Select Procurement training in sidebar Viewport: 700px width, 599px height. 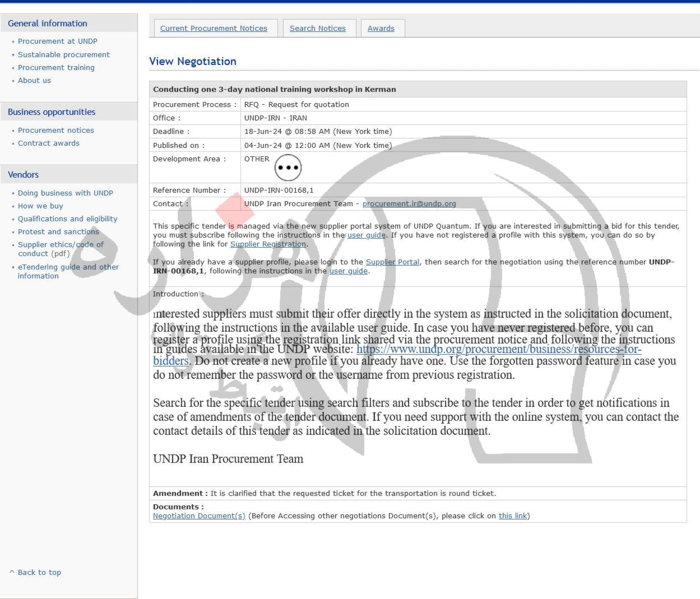pyautogui.click(x=56, y=68)
